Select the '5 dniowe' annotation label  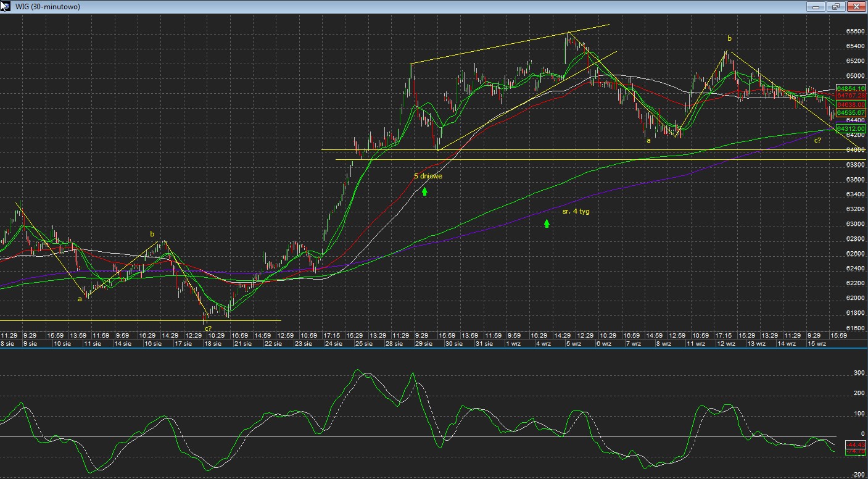point(428,176)
